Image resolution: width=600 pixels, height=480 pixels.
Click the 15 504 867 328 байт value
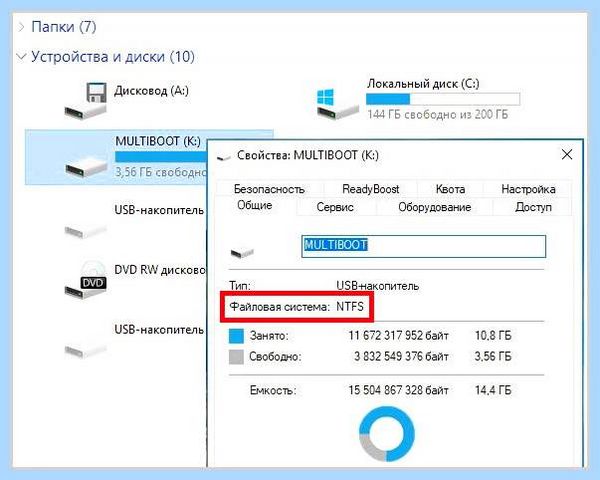coord(398,390)
